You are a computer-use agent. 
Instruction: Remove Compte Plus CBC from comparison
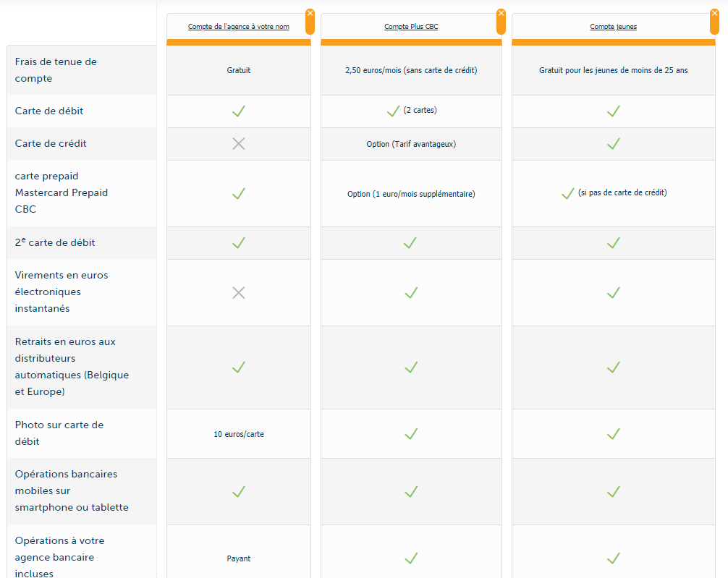pos(501,14)
